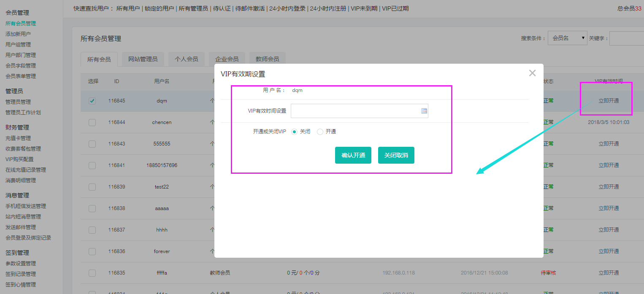644x294 pixels.
Task: Click the 确认开通 button
Action: 353,155
